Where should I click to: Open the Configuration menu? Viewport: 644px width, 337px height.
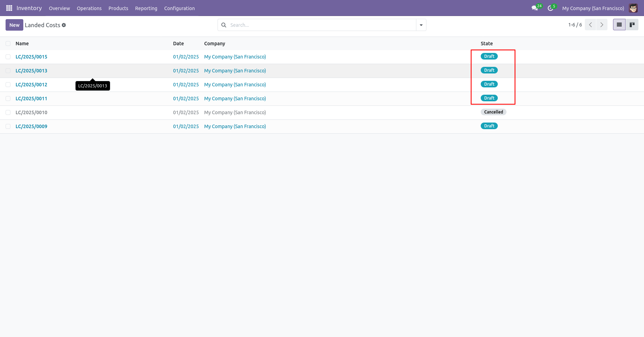pyautogui.click(x=180, y=8)
